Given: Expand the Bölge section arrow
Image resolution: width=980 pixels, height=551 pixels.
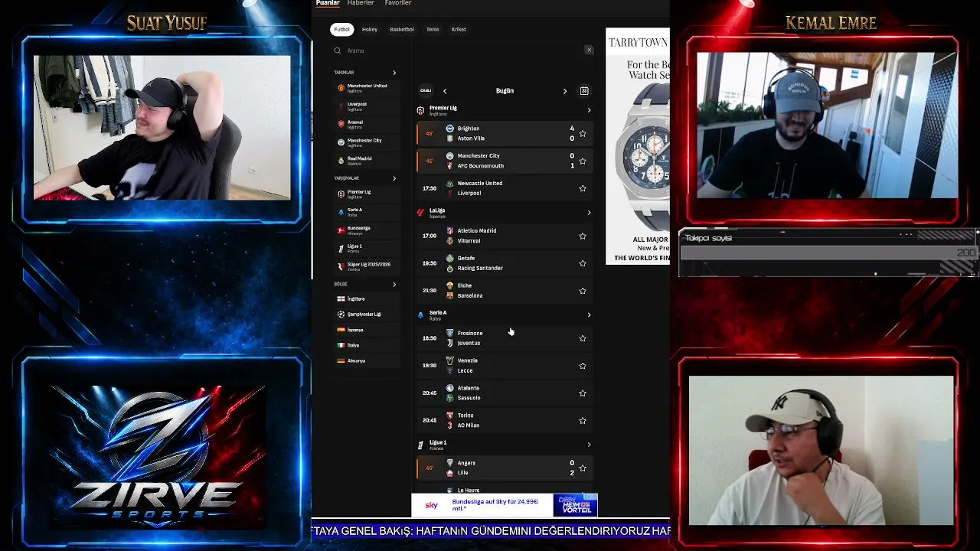Looking at the screenshot, I should (x=394, y=285).
